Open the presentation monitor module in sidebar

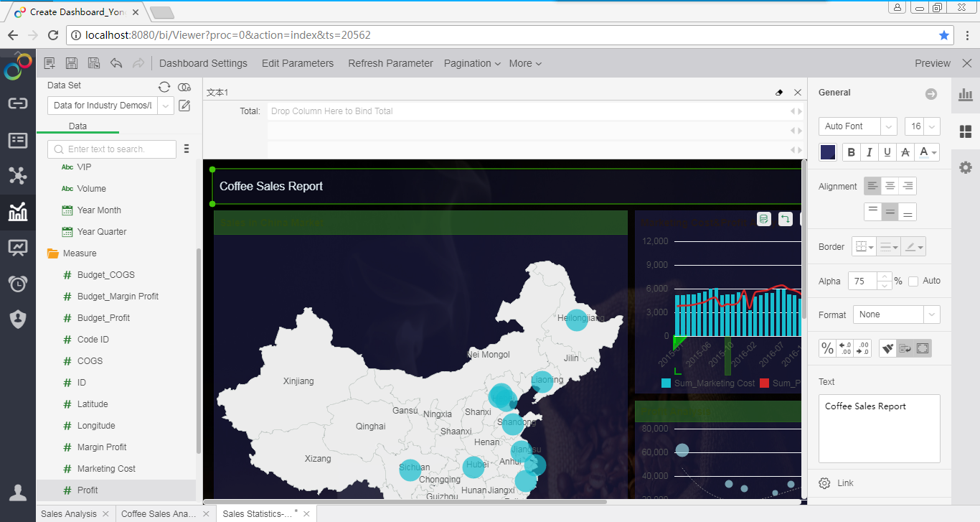[18, 248]
